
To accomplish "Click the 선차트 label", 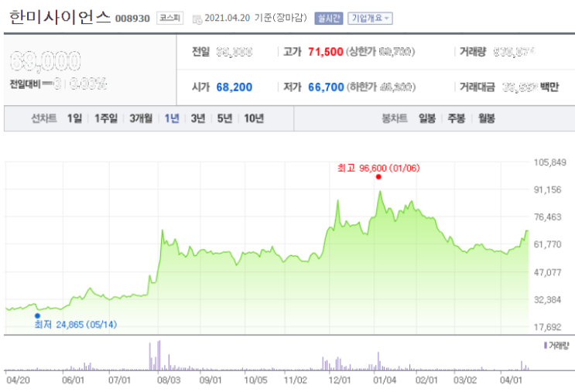I will pos(43,118).
